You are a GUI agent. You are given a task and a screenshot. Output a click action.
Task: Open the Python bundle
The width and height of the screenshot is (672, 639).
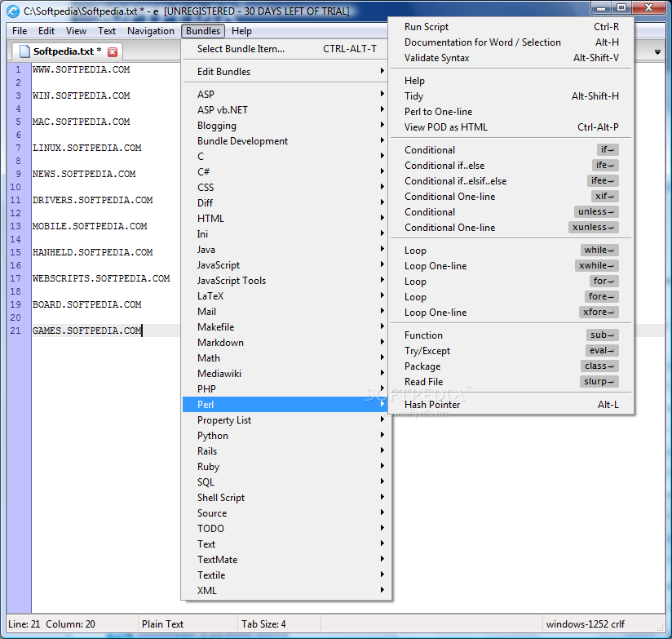(286, 436)
